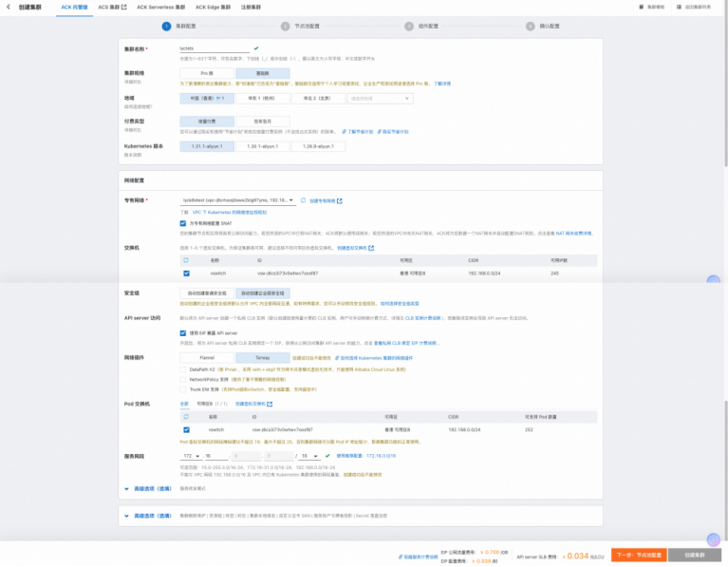Toggle the 为专有网络配置 SNAT checkbox

[x=183, y=223]
